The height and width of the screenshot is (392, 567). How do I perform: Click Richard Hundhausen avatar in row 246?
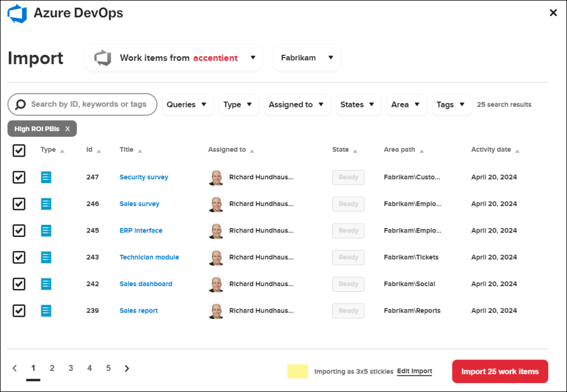[217, 204]
